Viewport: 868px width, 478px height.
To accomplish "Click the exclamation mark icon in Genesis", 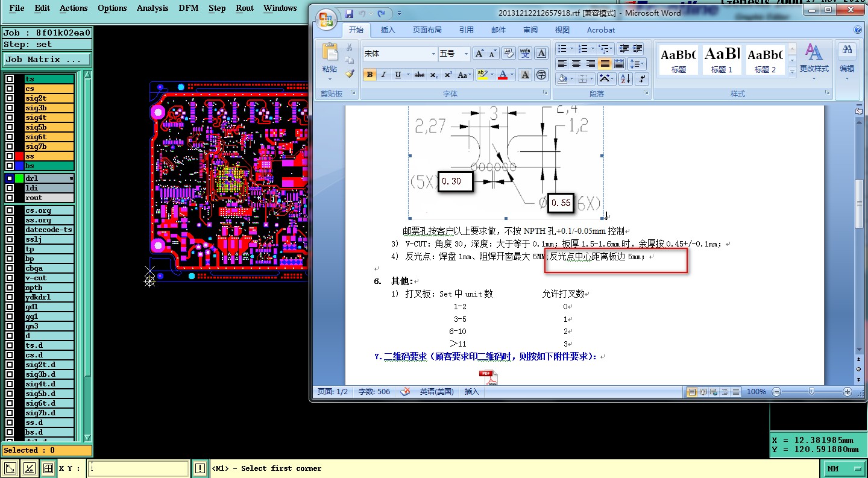I will [201, 468].
